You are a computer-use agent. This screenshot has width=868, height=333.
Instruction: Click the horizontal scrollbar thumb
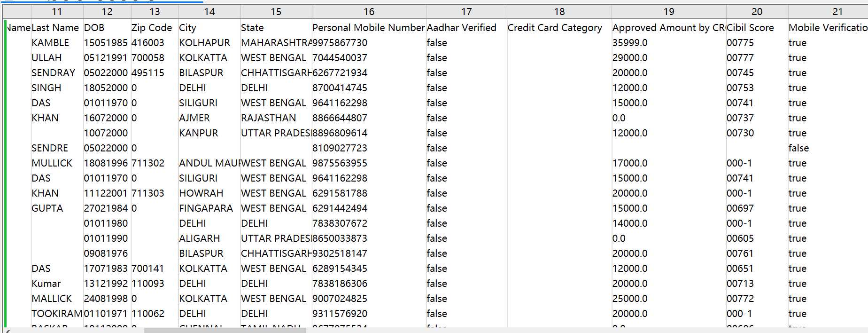pyautogui.click(x=225, y=330)
